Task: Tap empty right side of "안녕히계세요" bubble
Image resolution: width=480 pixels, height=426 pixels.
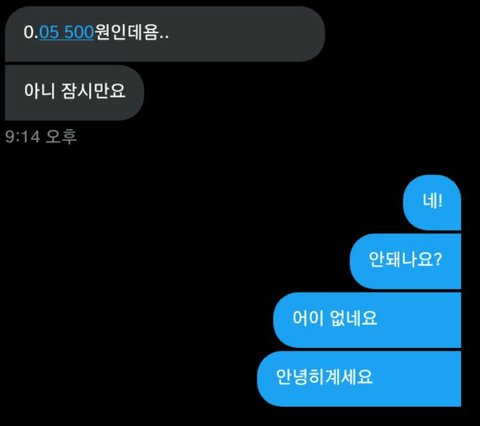Action: [417, 378]
